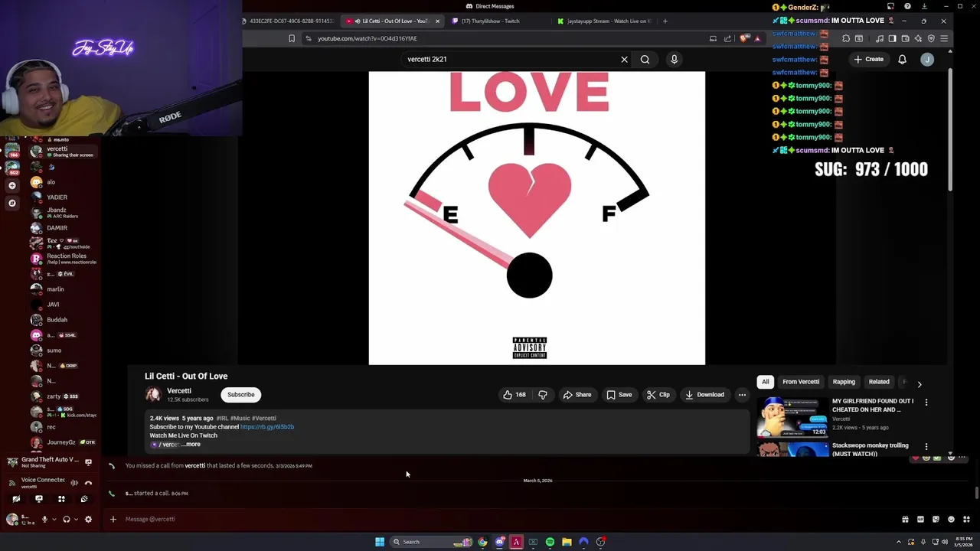Bookmark this page in the address bar
Screen dimensions: 980x551
click(x=291, y=38)
